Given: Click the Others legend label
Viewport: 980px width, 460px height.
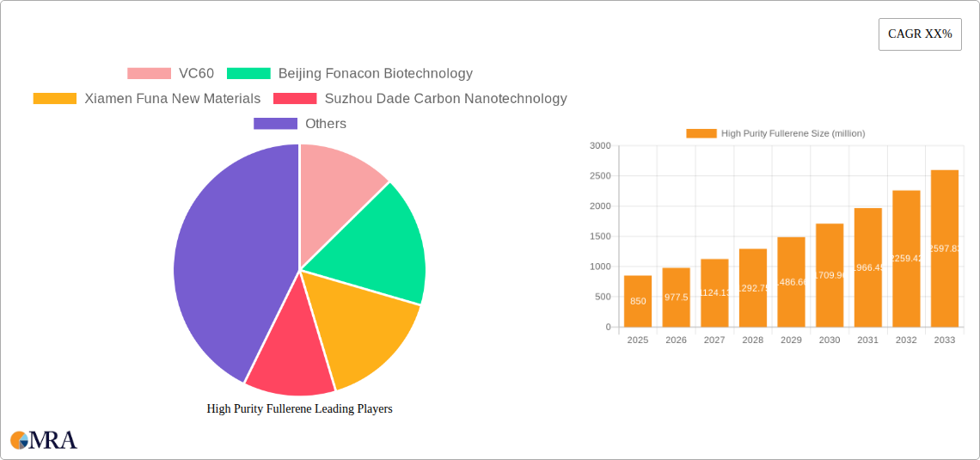Looking at the screenshot, I should click(x=326, y=124).
